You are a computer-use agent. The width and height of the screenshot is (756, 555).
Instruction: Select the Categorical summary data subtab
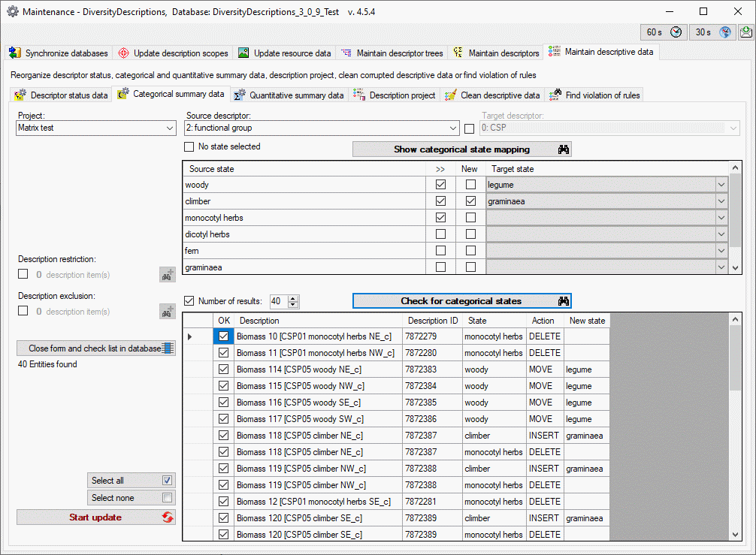click(171, 94)
